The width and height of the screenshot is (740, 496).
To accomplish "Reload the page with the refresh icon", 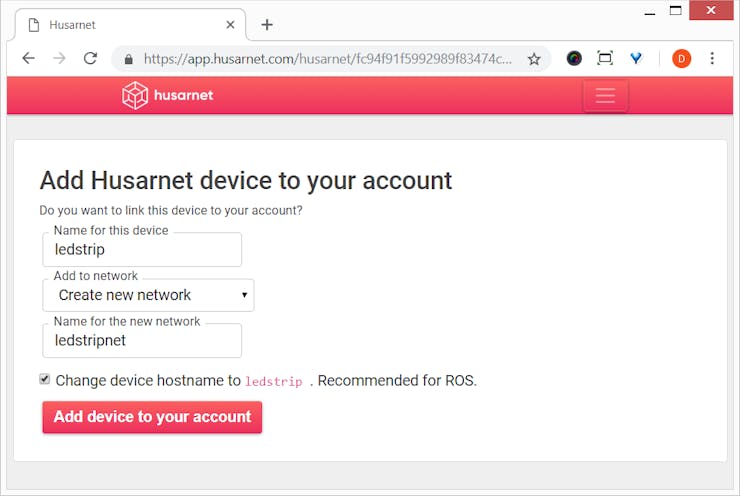I will coord(90,59).
